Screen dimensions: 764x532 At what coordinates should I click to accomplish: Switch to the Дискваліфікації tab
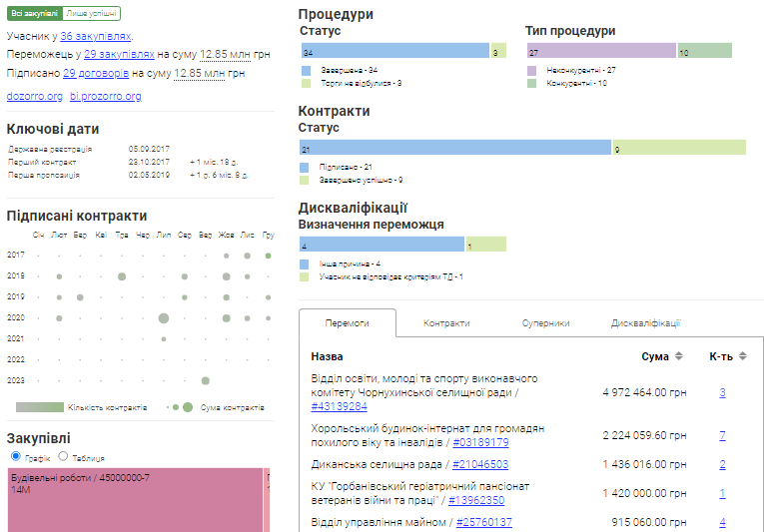coord(645,323)
